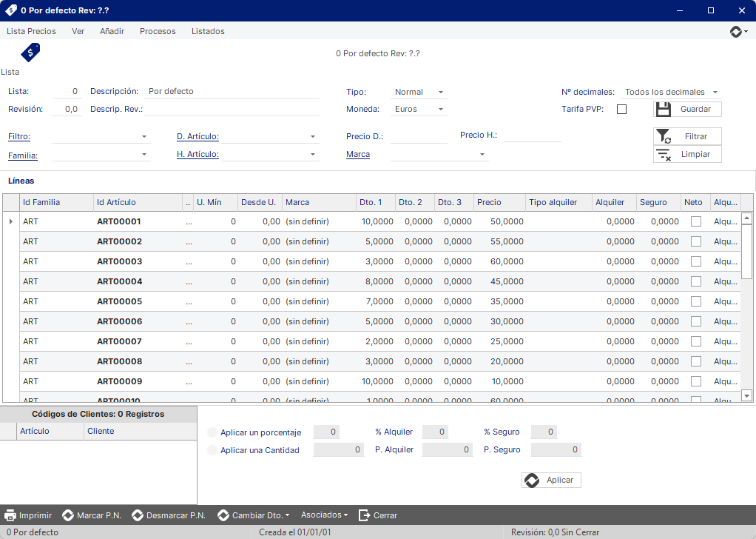Click the Guardar floppy disk icon
The width and height of the screenshot is (756, 539).
click(x=664, y=109)
